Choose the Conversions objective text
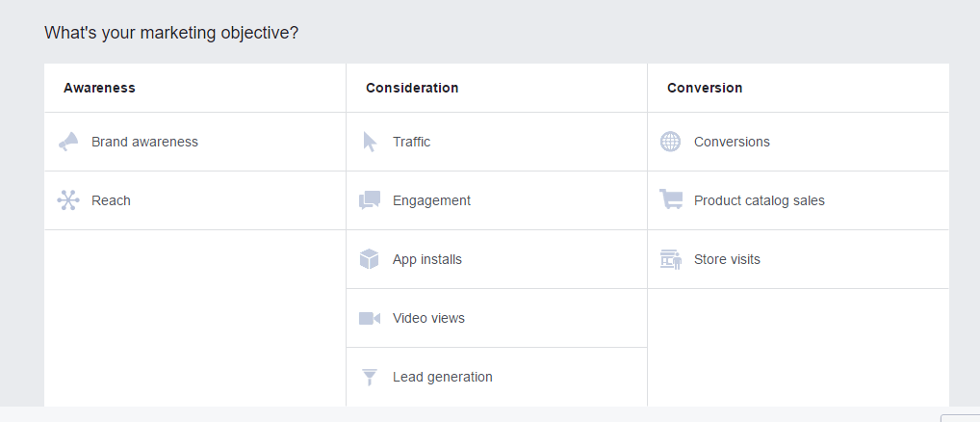This screenshot has width=980, height=422. 732,142
